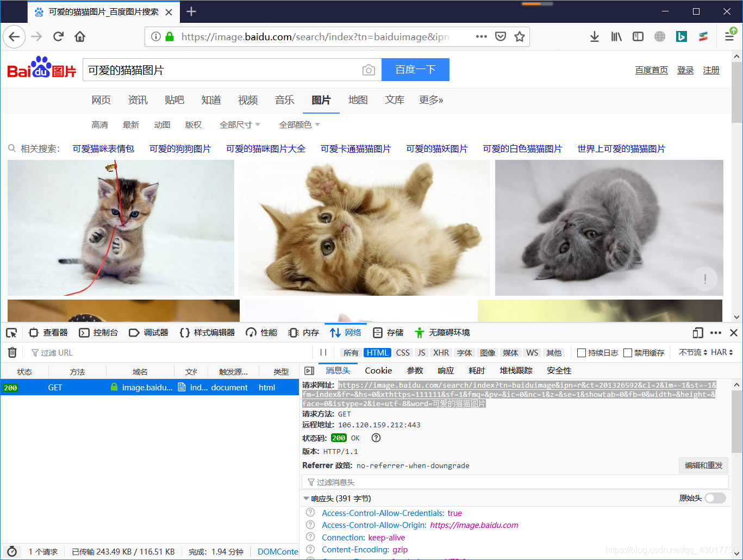
Task: Open the 不节流 throttling dropdown
Action: click(693, 352)
